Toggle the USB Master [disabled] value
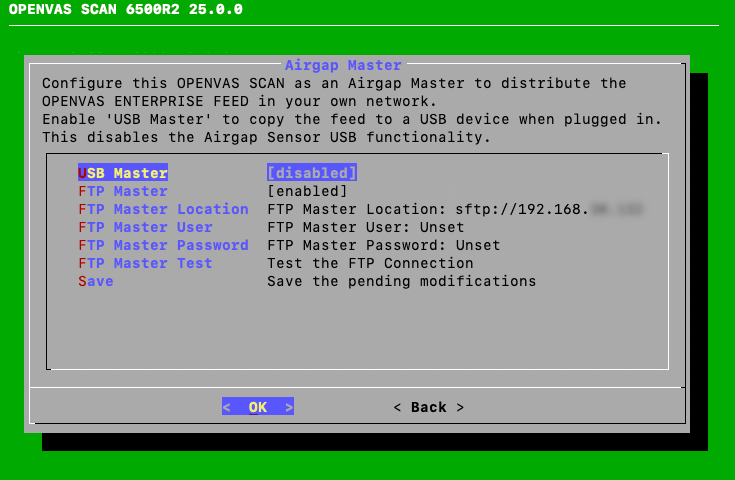Screen dimensions: 735x480 (311, 173)
